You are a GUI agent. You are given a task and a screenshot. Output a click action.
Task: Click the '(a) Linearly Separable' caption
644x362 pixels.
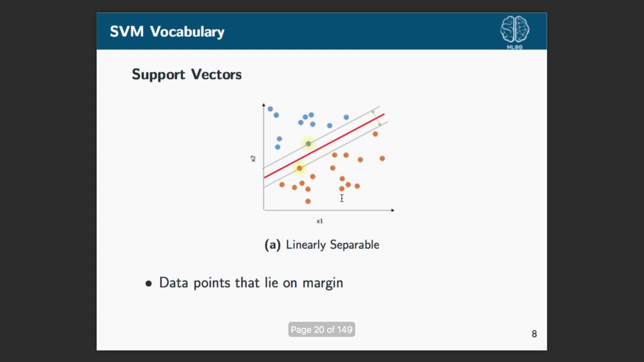(x=322, y=245)
